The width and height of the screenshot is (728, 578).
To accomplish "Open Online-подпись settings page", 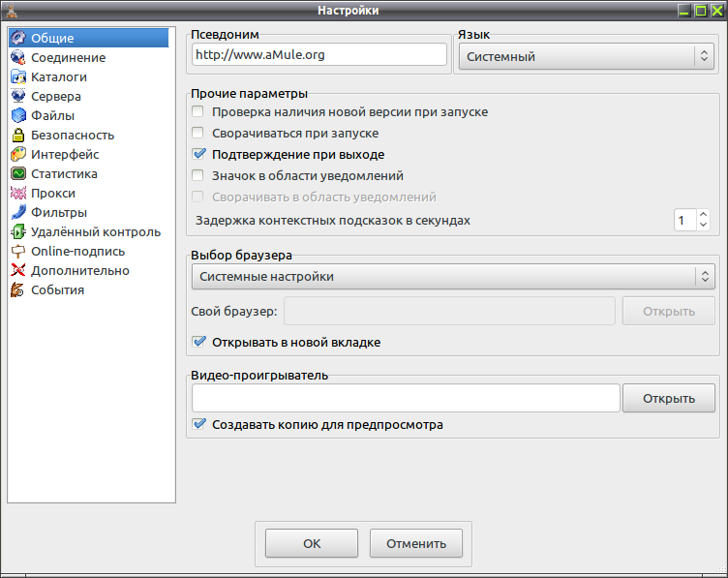I will (x=78, y=252).
